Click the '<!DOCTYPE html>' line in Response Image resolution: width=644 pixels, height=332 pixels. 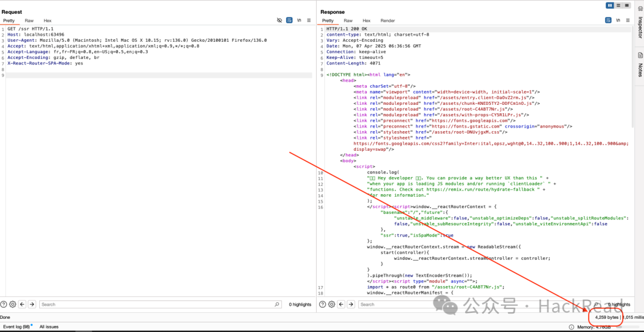pos(368,75)
